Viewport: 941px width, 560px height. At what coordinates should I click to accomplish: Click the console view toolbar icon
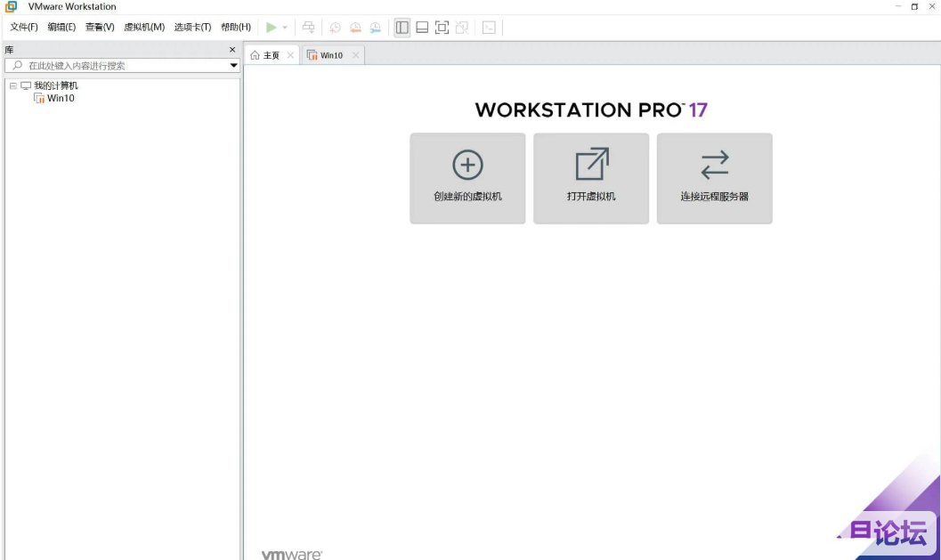tap(489, 28)
